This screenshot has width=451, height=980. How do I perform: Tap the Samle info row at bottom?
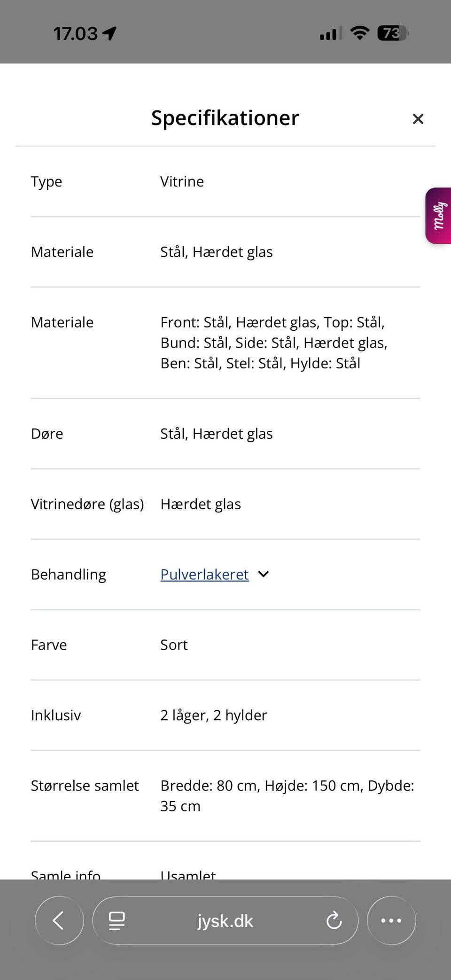(66, 873)
